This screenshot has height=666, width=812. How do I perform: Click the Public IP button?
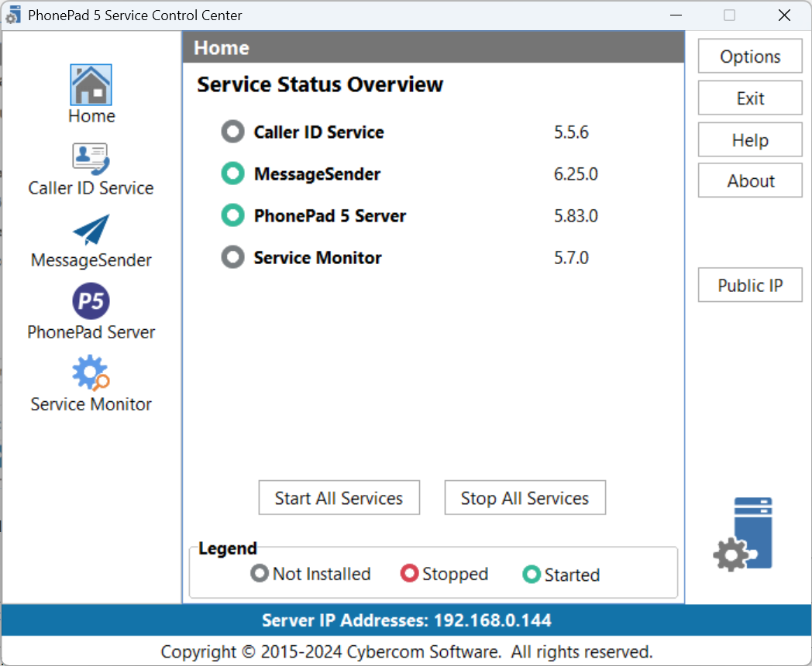pyautogui.click(x=750, y=285)
